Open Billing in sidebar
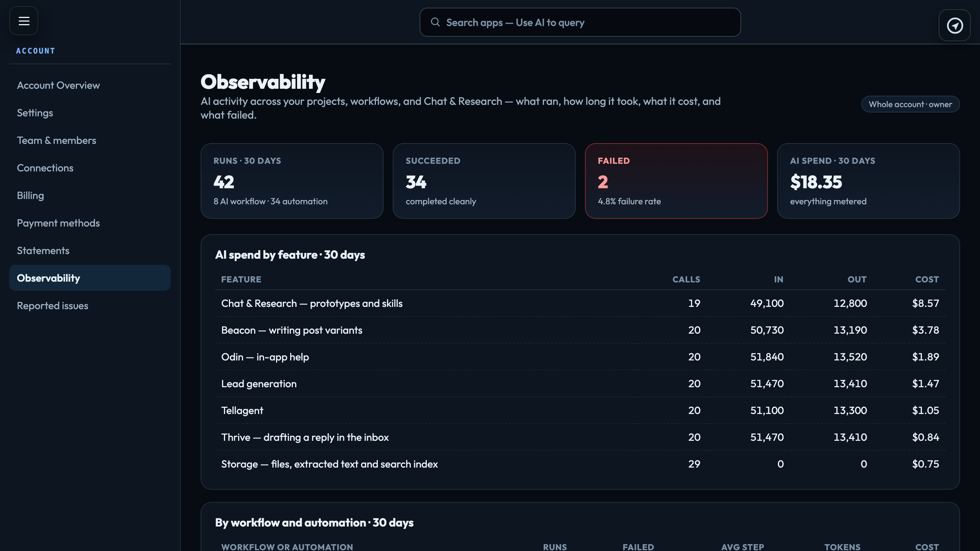This screenshot has height=551, width=980. point(90,195)
